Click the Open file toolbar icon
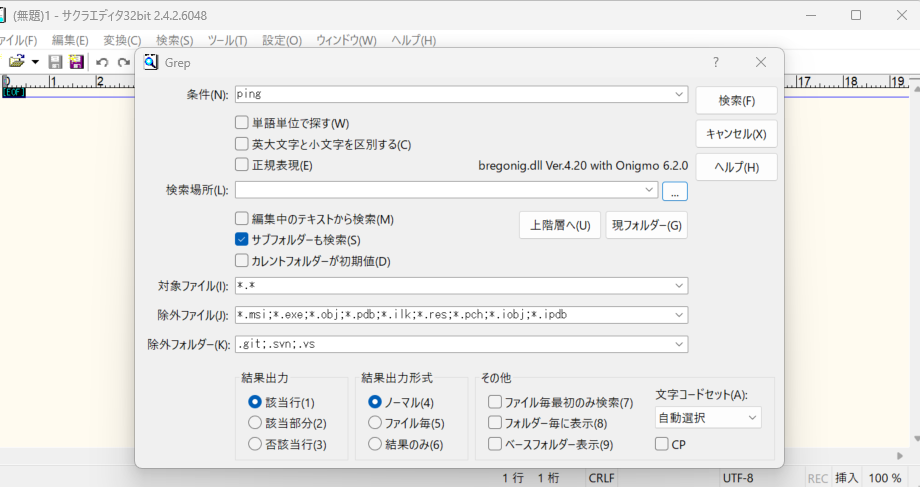Image resolution: width=920 pixels, height=487 pixels. 17,62
